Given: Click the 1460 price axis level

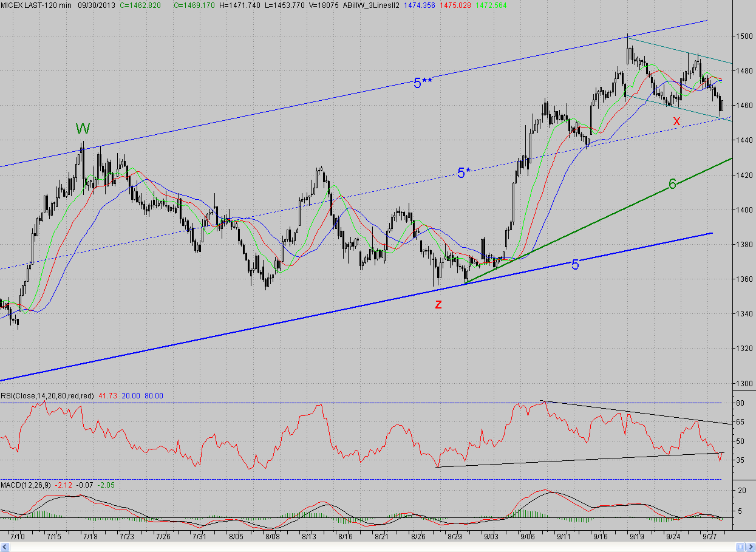Looking at the screenshot, I should coord(744,106).
